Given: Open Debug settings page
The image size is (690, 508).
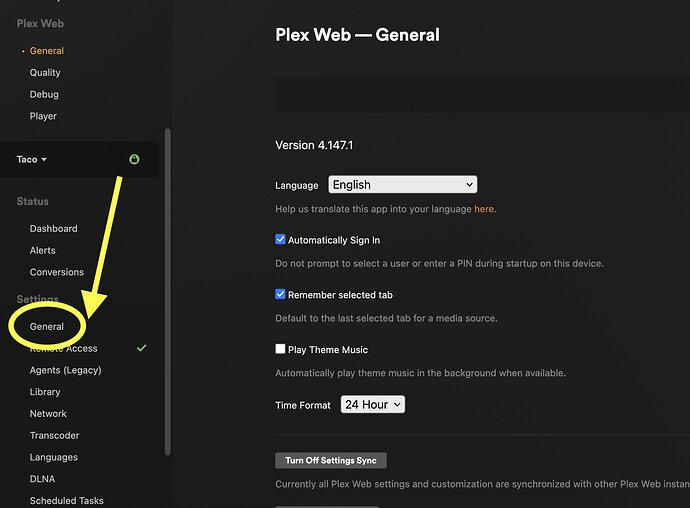Looking at the screenshot, I should 44,95.
